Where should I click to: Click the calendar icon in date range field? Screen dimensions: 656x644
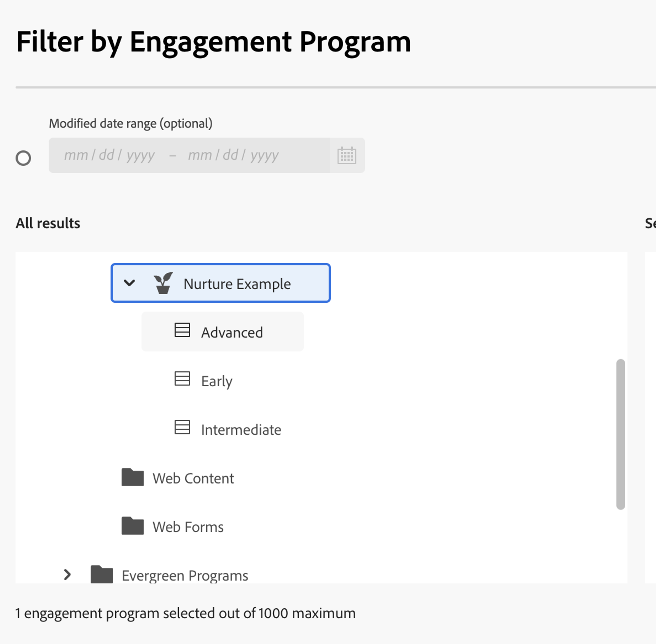346,155
